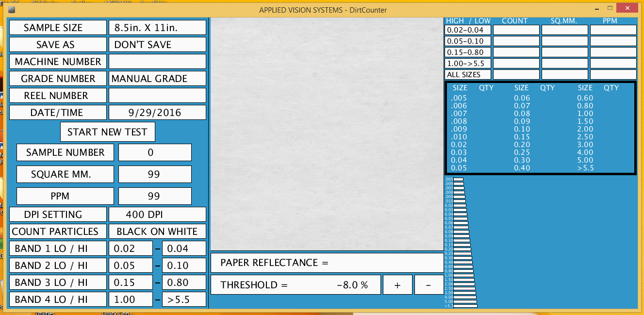Click the >5.5 size entry in size table
Viewport: 644px width, 315px height.
pyautogui.click(x=585, y=168)
